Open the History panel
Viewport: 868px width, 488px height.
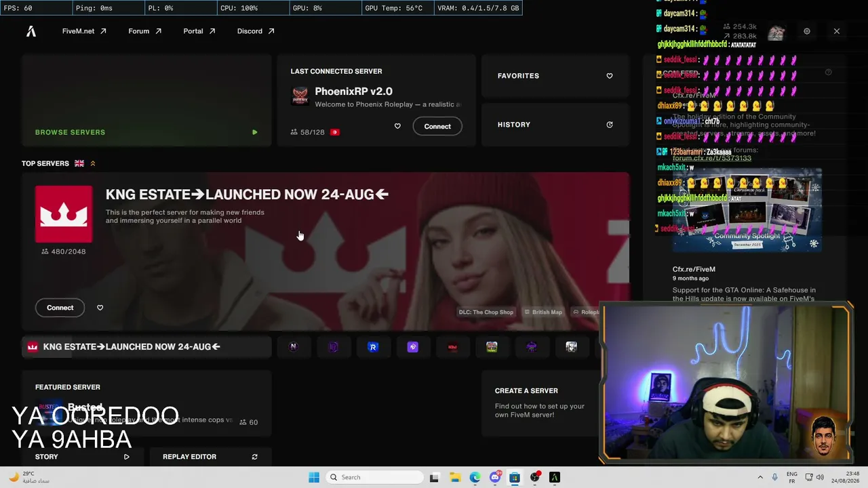click(555, 125)
